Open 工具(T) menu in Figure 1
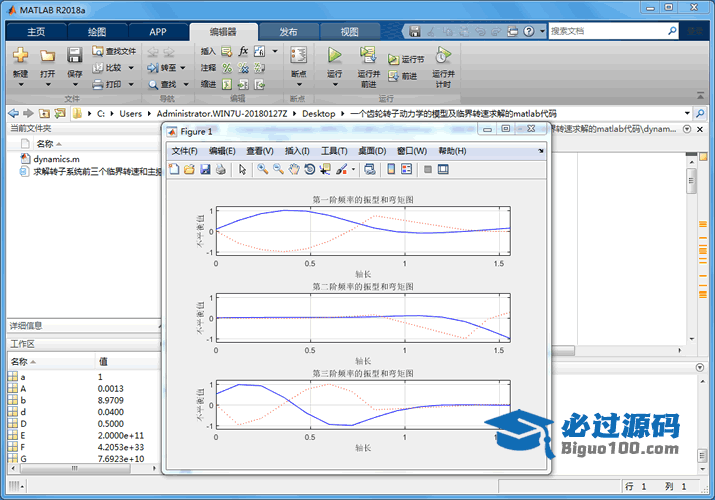This screenshot has width=715, height=500. pyautogui.click(x=334, y=151)
